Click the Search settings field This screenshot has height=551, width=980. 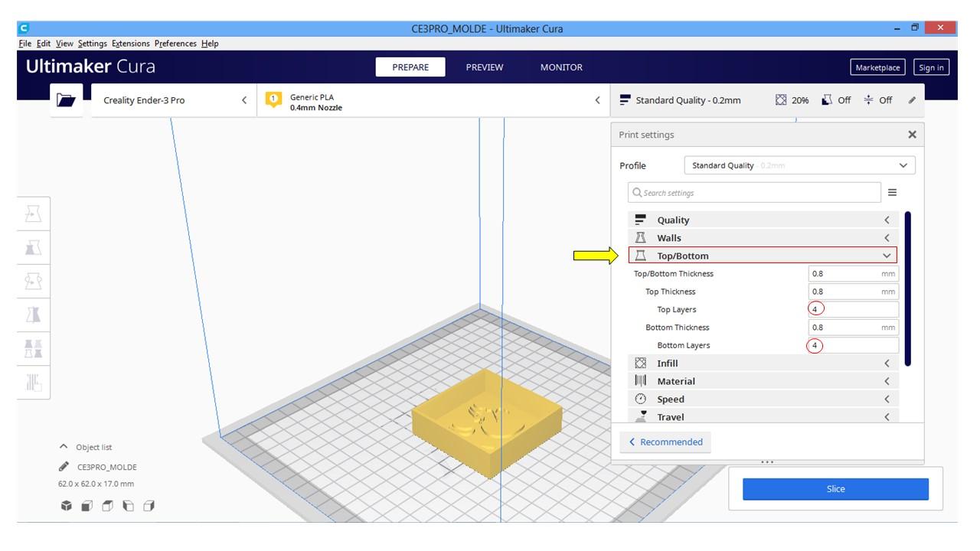pyautogui.click(x=754, y=193)
